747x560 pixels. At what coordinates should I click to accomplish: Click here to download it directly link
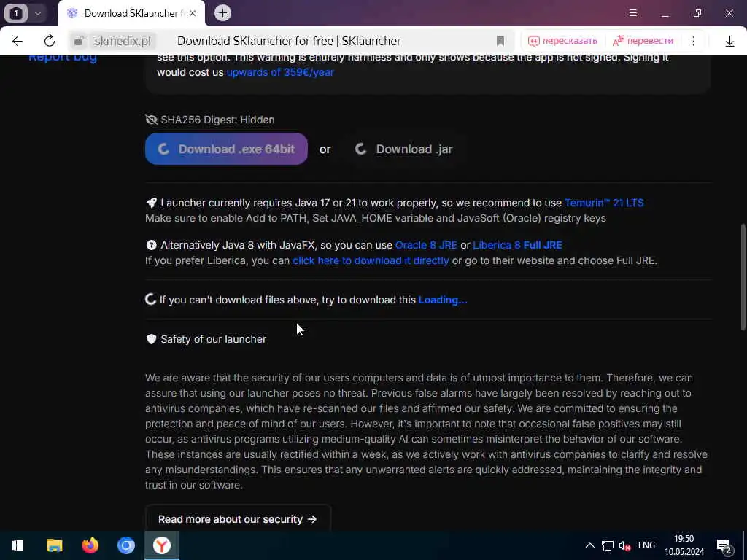click(x=371, y=260)
